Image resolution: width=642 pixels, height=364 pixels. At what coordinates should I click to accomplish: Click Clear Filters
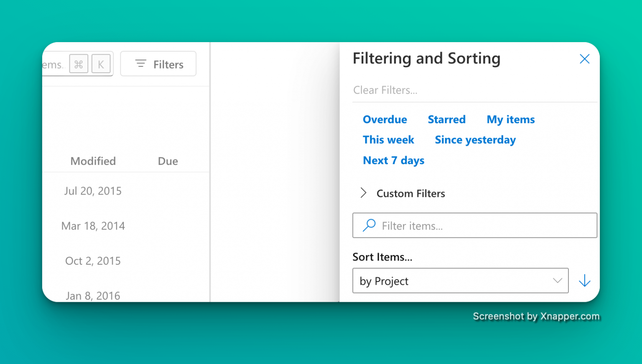click(x=385, y=90)
